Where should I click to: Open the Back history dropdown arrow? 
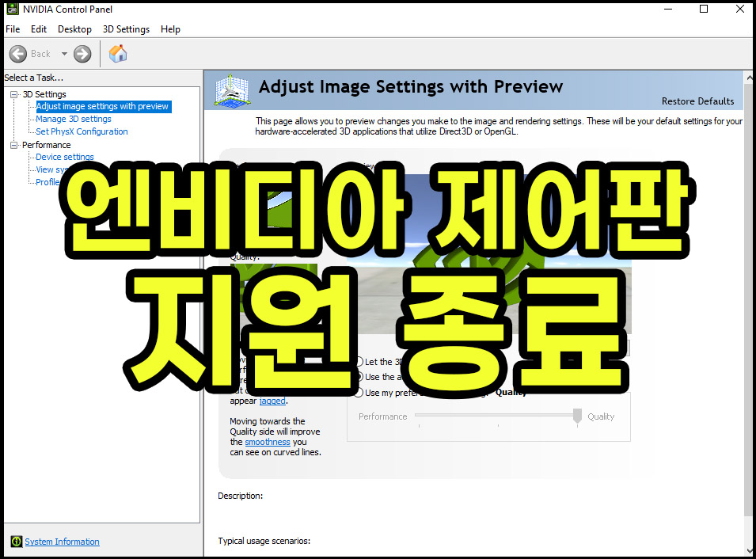64,54
